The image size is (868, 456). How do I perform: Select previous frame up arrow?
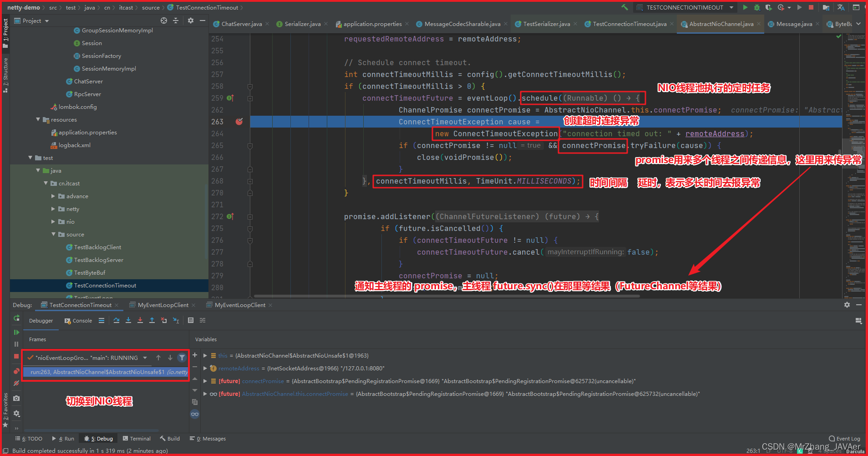click(158, 358)
